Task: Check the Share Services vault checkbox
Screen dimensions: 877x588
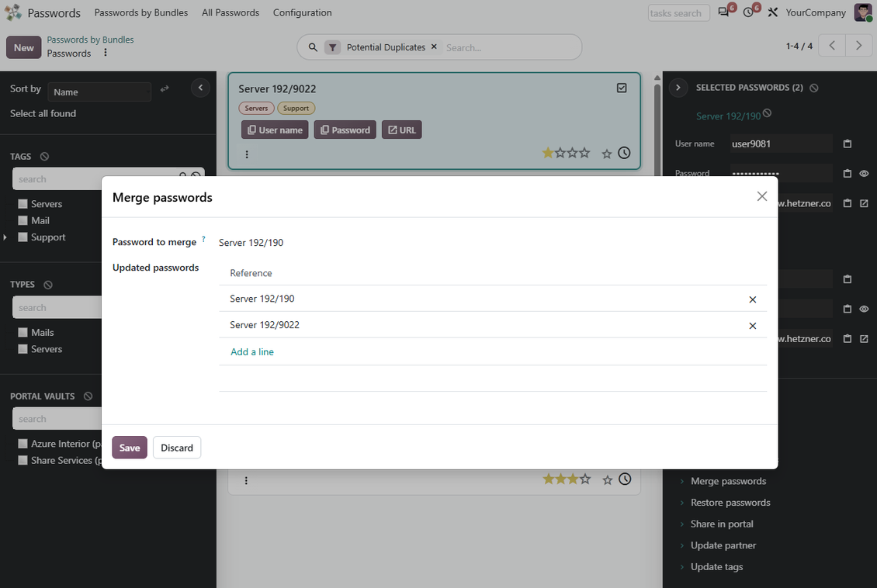Action: pyautogui.click(x=23, y=461)
